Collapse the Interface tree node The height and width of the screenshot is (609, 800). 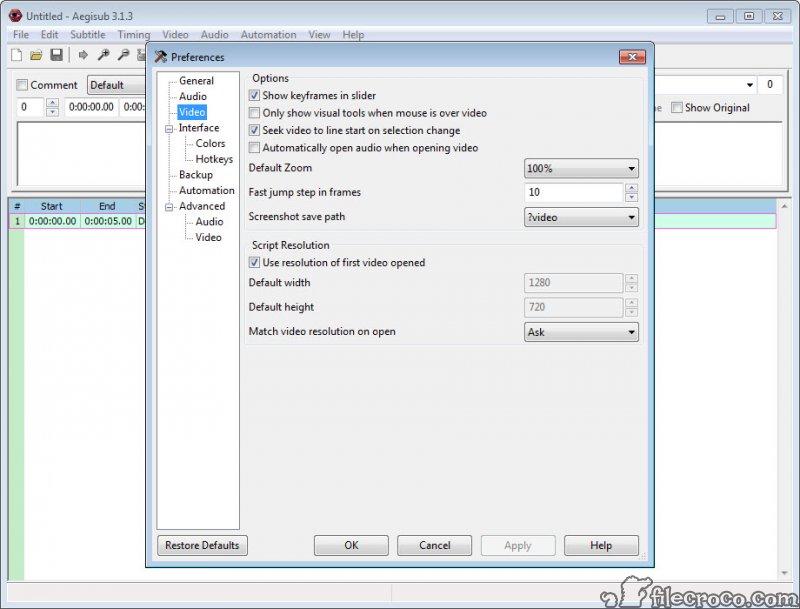[x=169, y=129]
